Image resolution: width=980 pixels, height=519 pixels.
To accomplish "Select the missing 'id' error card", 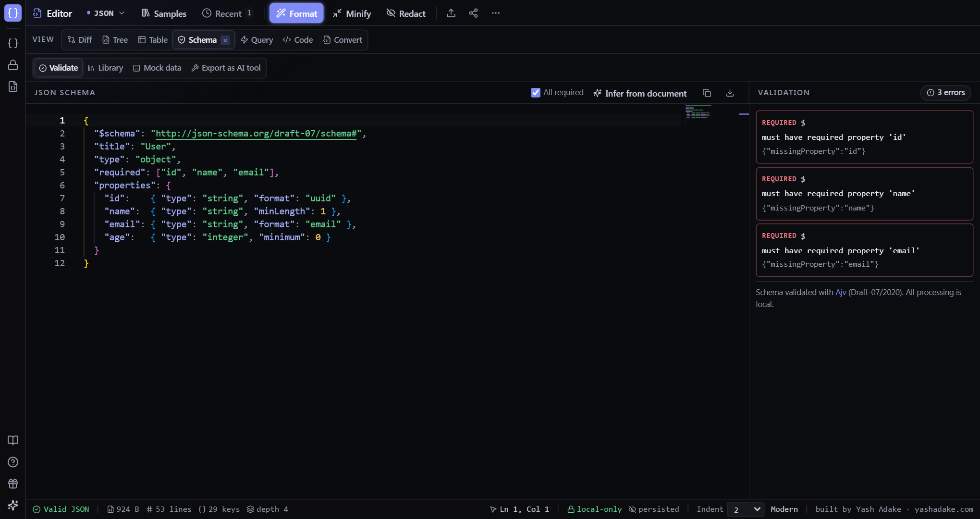I will (x=864, y=137).
